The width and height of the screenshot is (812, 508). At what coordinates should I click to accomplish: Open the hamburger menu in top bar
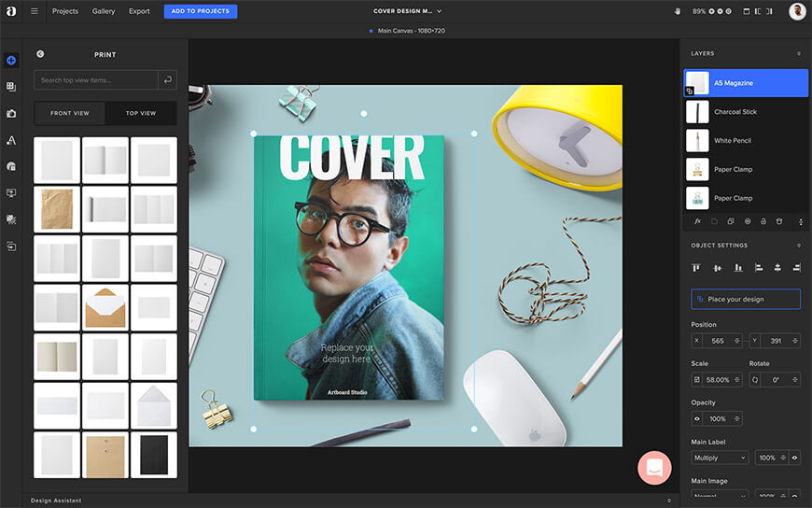35,11
